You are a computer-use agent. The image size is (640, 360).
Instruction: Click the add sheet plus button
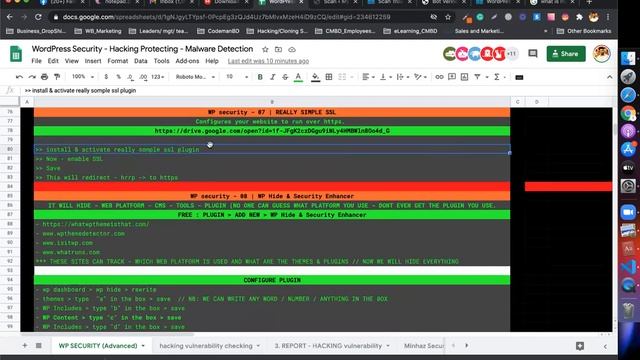[x=24, y=346]
